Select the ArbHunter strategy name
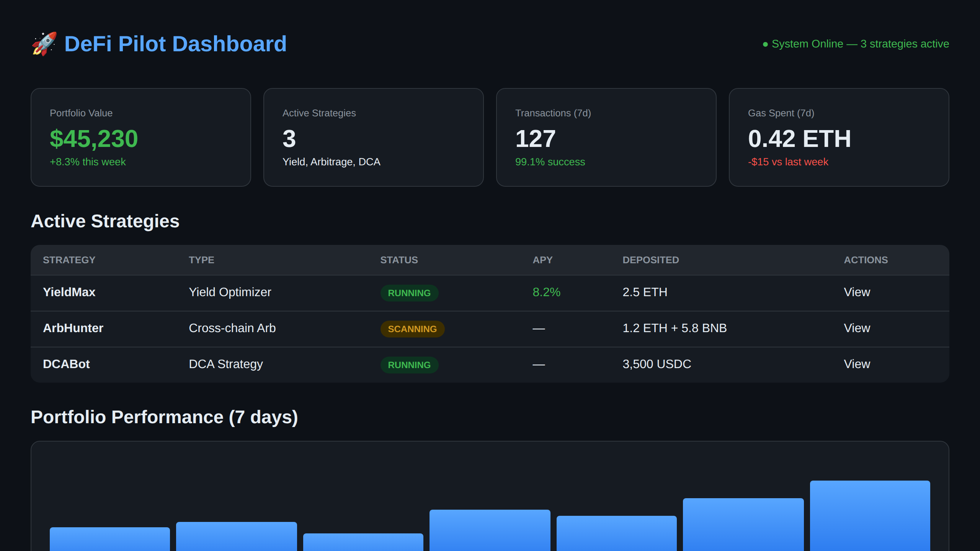This screenshot has height=551, width=980. tap(73, 328)
